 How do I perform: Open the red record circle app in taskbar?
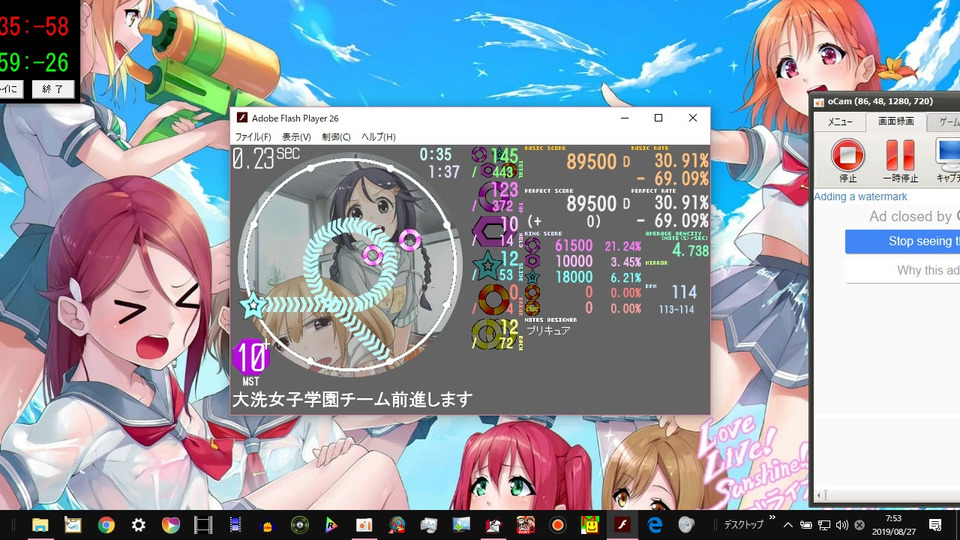click(x=557, y=525)
